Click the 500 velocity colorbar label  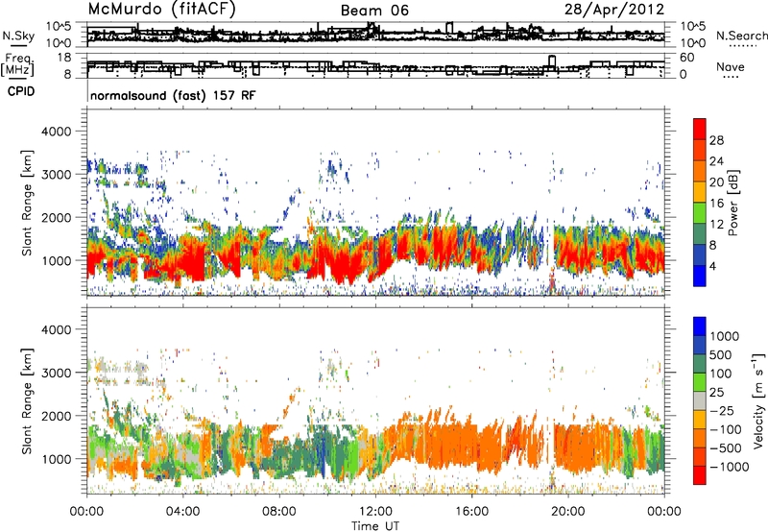[722, 354]
